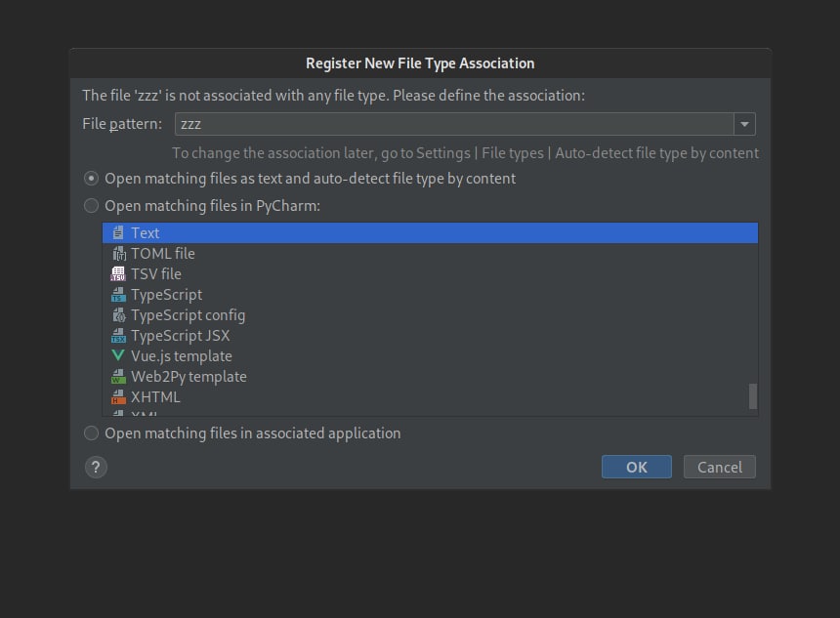
Task: Confirm with the OK button
Action: pyautogui.click(x=637, y=467)
